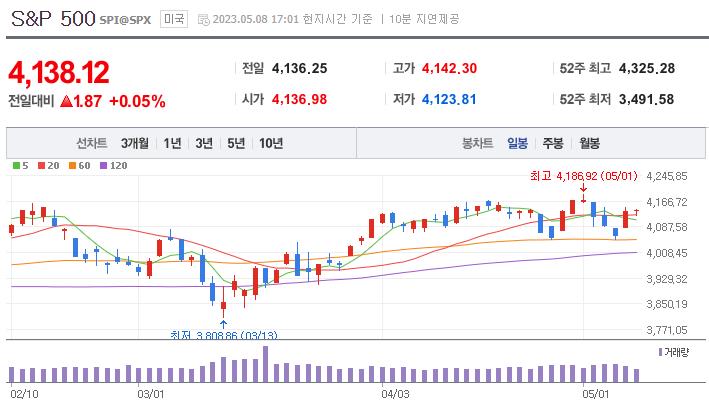Choose the 일봉 daily candle chart
The width and height of the screenshot is (709, 410).
click(517, 143)
